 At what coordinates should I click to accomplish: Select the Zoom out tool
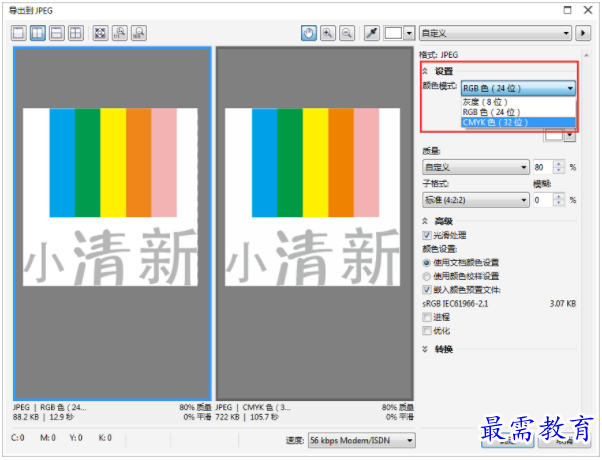coord(347,33)
